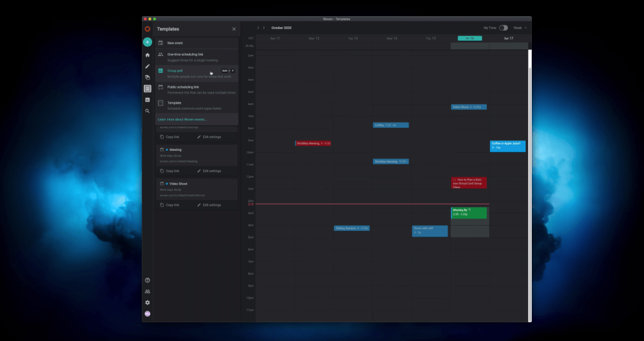Click Copy link under Meeting template
Screen dimensions: 644x341
point(170,171)
